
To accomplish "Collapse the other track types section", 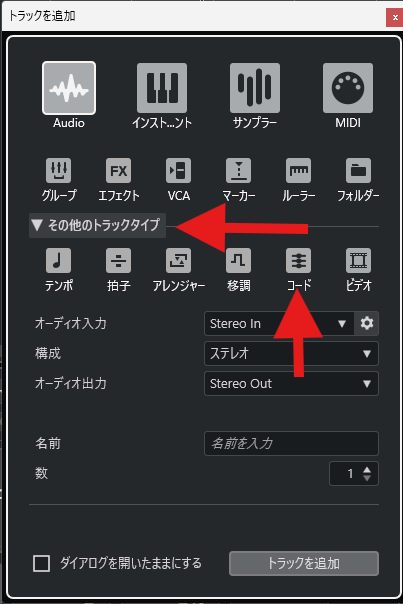I will (97, 225).
